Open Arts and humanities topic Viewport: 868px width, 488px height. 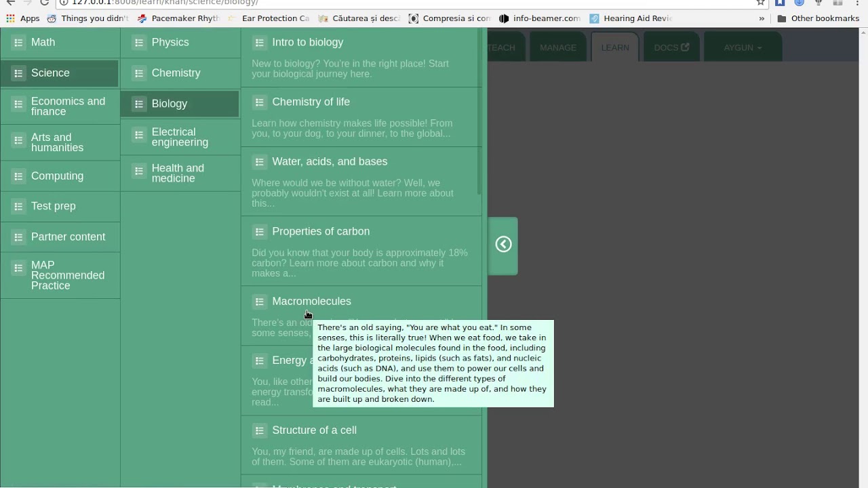click(x=60, y=142)
